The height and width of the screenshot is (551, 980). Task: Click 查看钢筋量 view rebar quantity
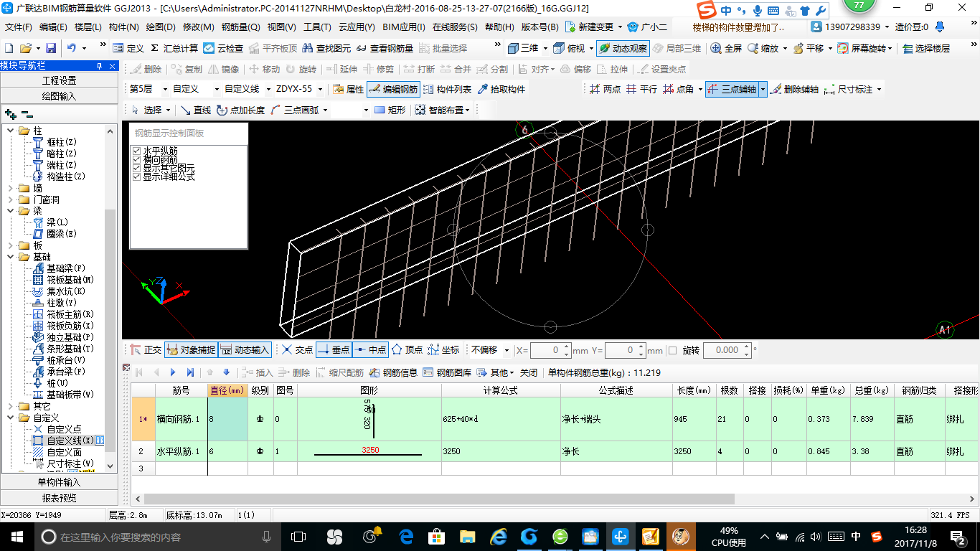coord(385,48)
